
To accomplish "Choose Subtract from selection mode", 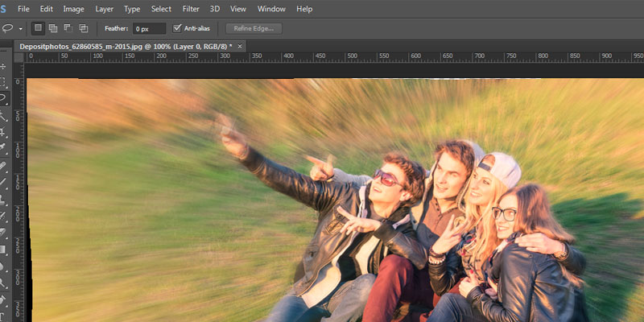I will tap(68, 28).
